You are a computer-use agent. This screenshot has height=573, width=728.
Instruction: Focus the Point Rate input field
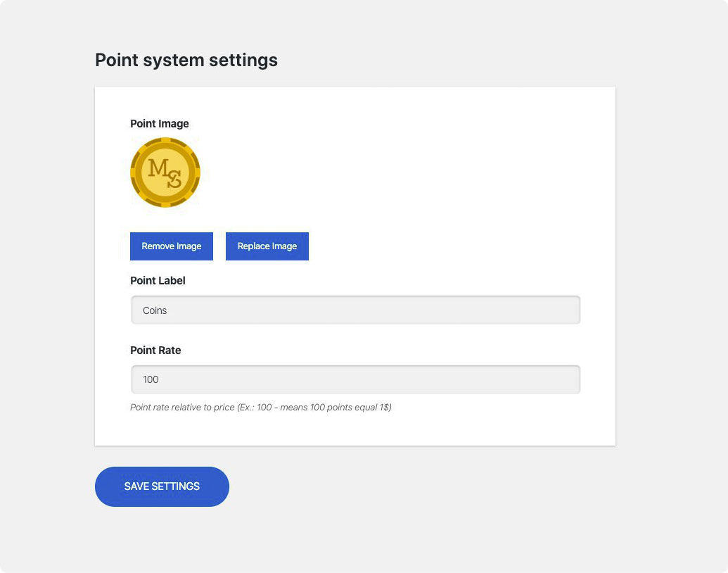[355, 379]
